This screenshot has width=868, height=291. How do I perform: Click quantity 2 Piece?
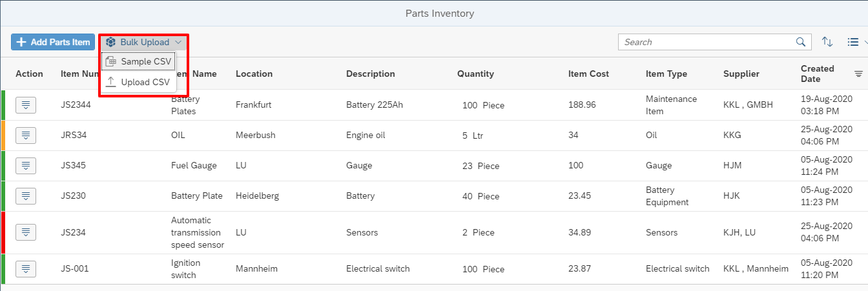[478, 232]
